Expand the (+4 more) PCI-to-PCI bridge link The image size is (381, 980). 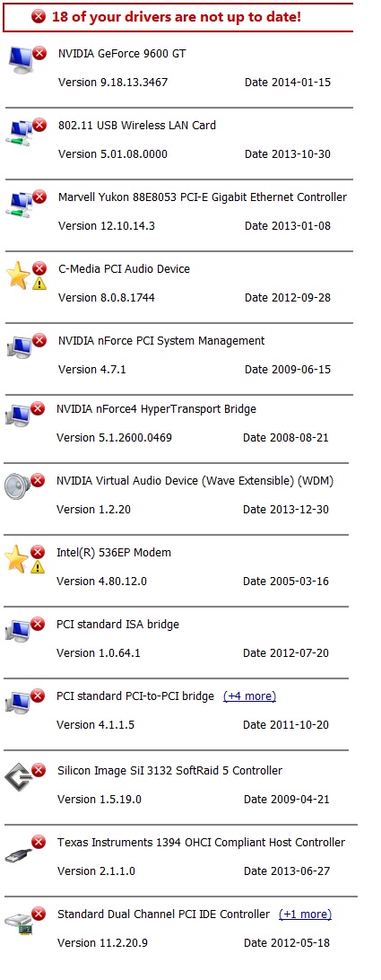[249, 696]
